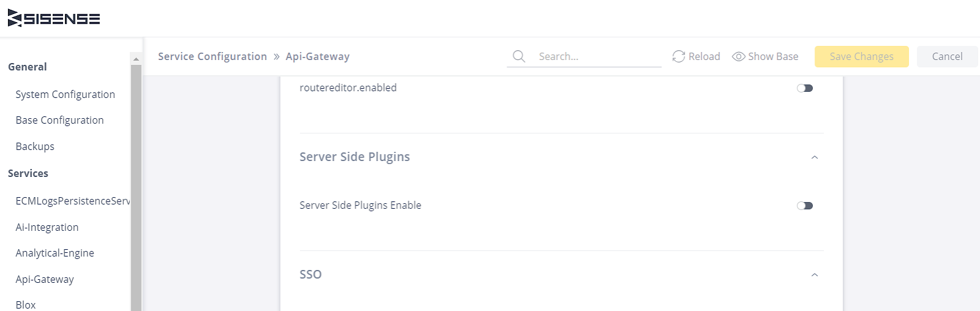Open the Ai-Integration service
980x311 pixels.
[x=47, y=227]
